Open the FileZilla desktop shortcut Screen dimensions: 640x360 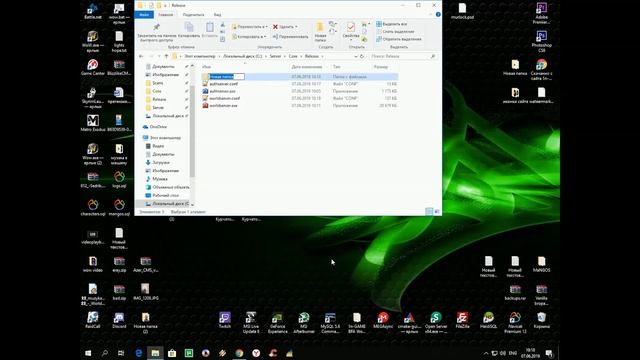click(x=462, y=320)
